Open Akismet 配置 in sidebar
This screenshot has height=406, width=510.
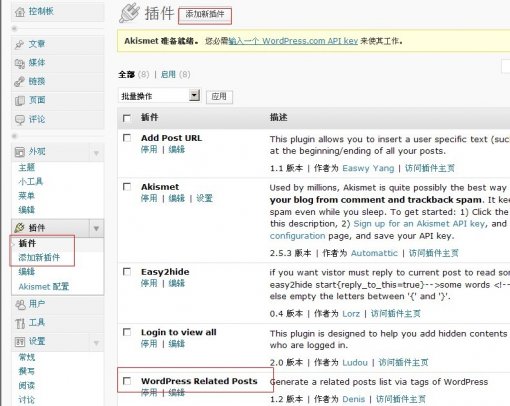(44, 286)
